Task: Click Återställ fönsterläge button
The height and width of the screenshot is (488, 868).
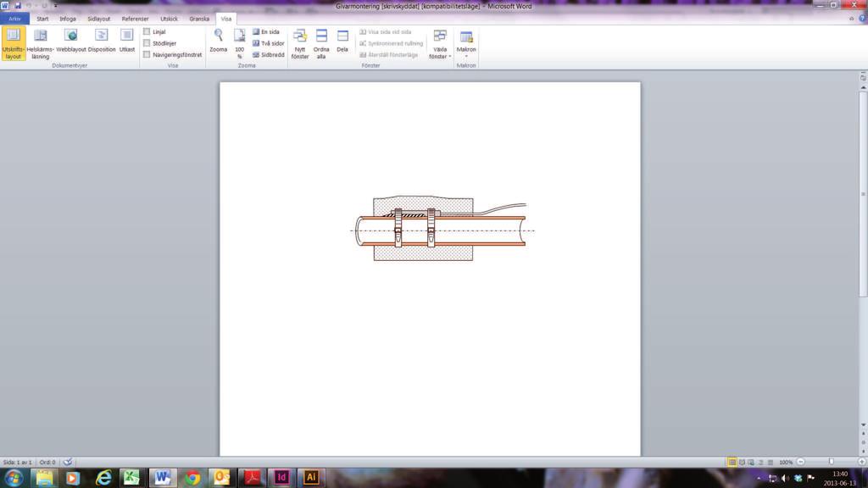Action: tap(388, 55)
